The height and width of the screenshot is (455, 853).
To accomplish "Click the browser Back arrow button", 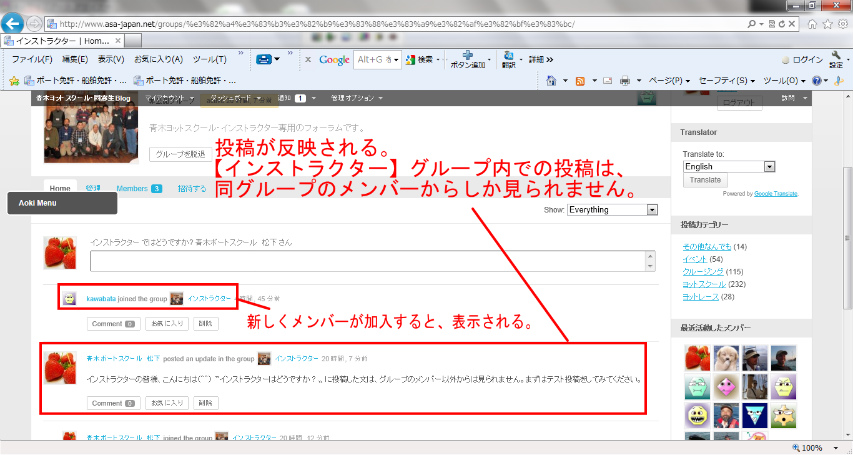I will 12,24.
